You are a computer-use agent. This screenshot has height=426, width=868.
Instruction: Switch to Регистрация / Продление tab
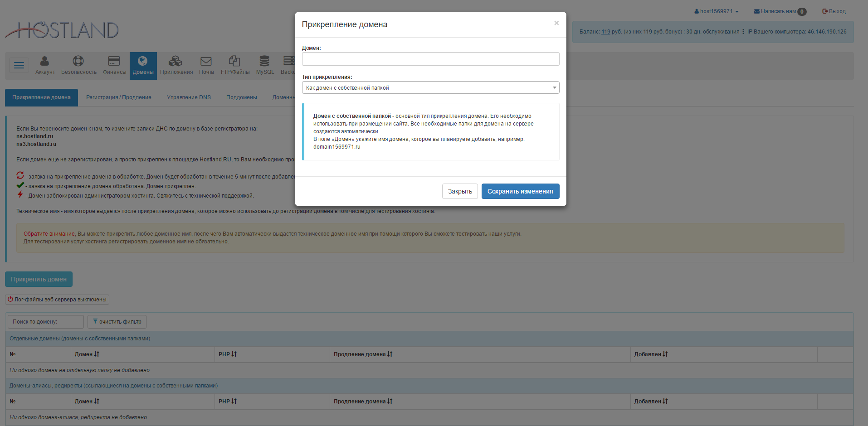pyautogui.click(x=119, y=97)
